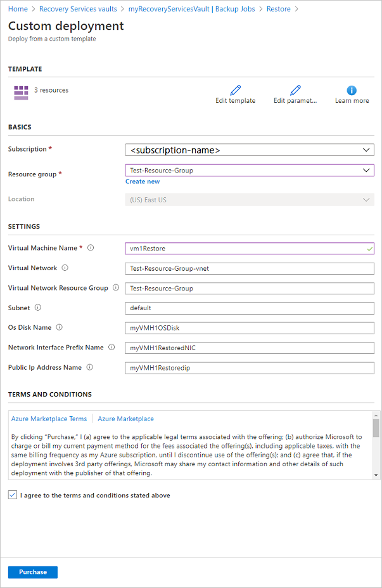This screenshot has height=588, width=382.
Task: Click the Os Disk Name info icon
Action: coord(58,327)
